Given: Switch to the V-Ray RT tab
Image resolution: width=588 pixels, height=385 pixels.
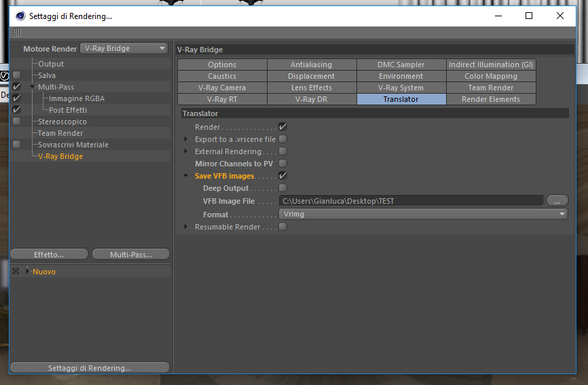Looking at the screenshot, I should [222, 99].
